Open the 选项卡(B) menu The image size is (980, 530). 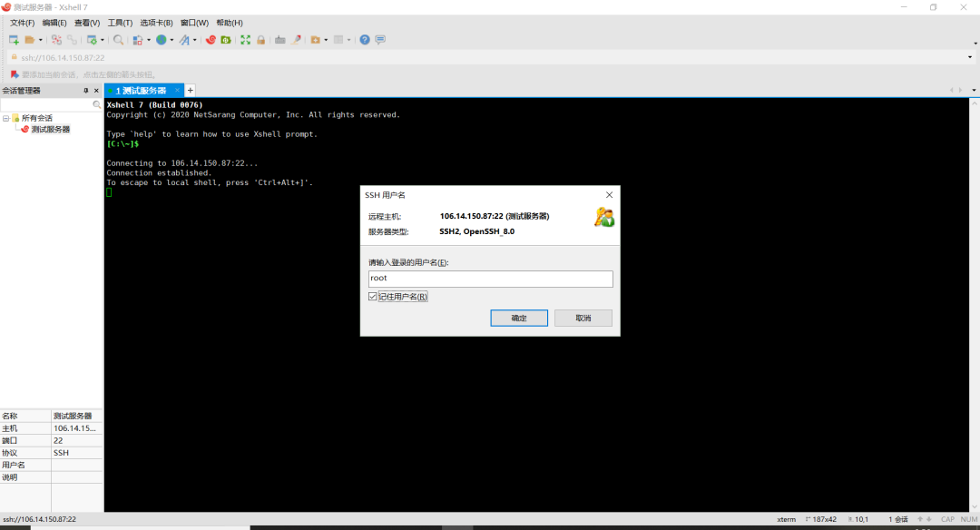156,23
